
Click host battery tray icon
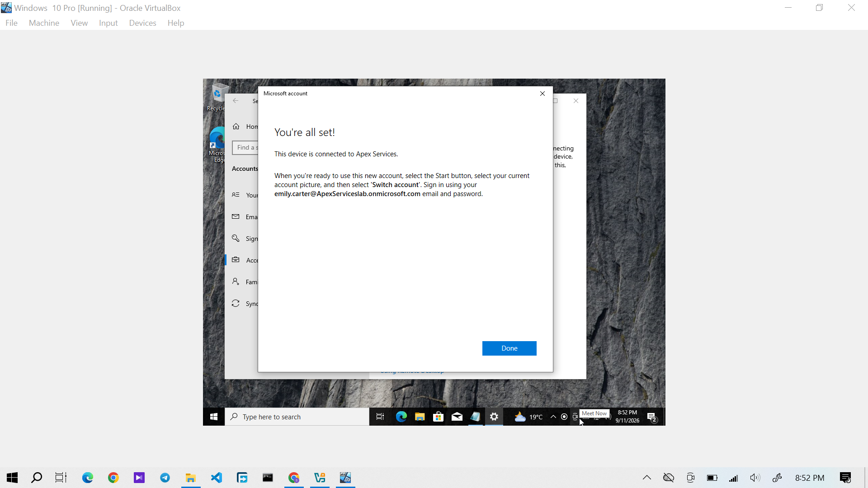(712, 478)
